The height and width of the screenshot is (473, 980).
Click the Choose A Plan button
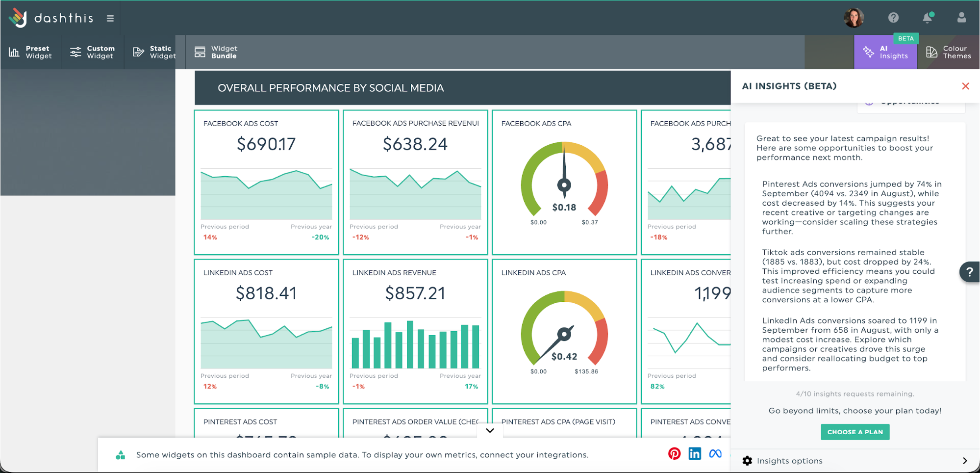point(855,432)
